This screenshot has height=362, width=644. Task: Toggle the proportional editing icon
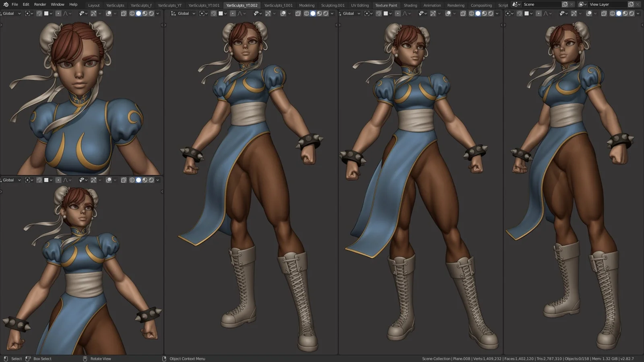point(58,13)
